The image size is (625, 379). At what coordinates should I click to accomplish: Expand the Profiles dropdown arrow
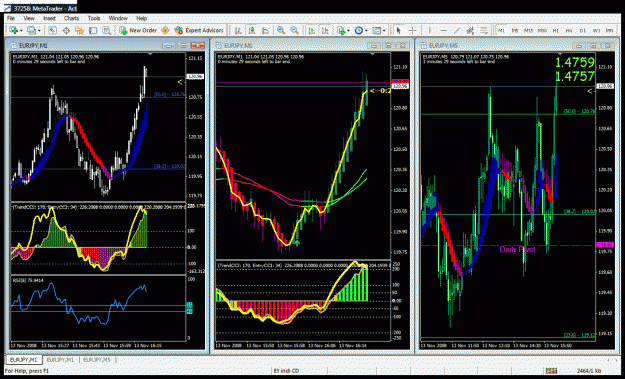pos(39,31)
